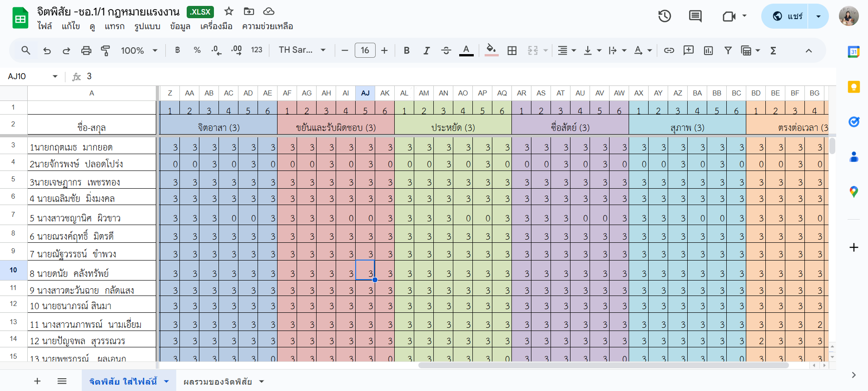Open Google Contacts side panel icon

(854, 157)
